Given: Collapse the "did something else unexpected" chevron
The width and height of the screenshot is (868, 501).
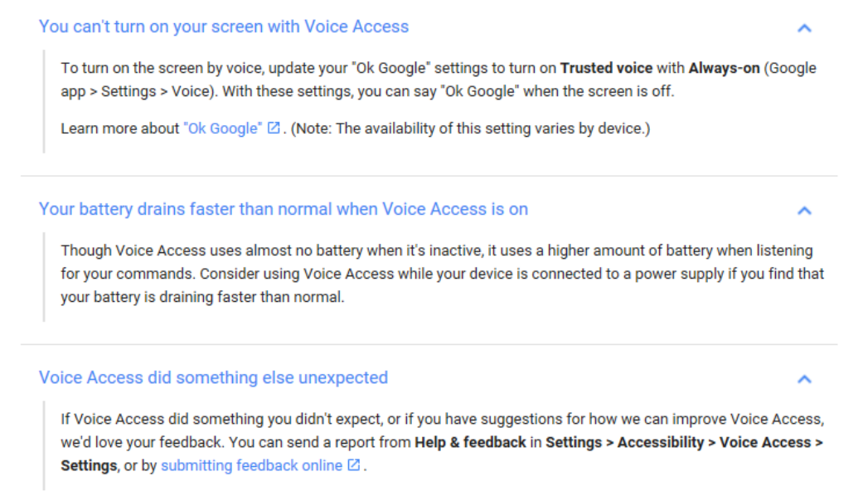Looking at the screenshot, I should click(x=804, y=379).
